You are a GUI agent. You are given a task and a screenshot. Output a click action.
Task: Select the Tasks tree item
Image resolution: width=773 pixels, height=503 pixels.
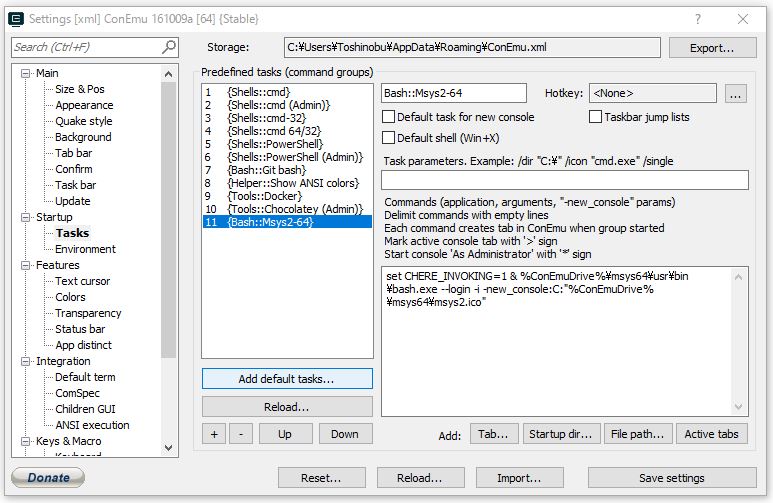click(x=72, y=233)
